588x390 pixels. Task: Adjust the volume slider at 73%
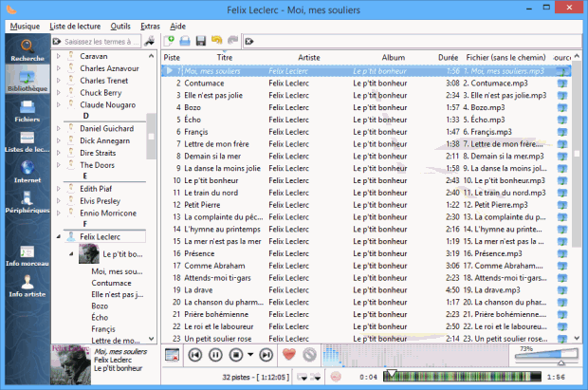coord(546,357)
